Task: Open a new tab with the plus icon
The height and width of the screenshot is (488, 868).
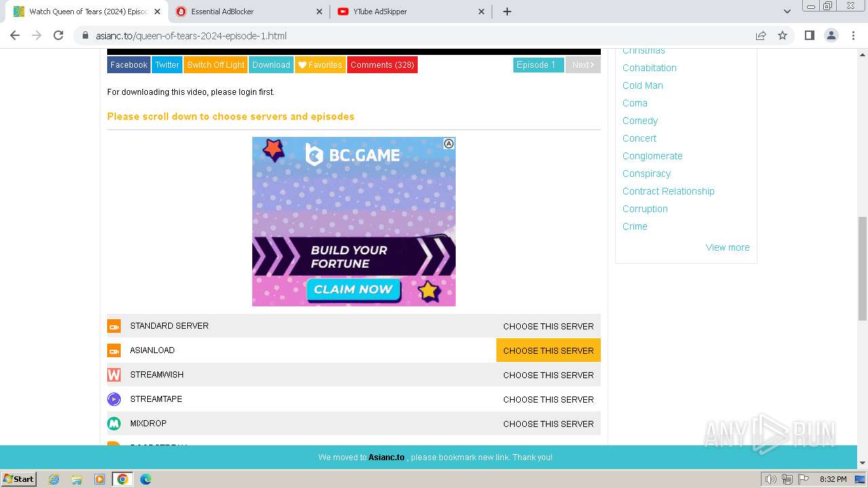Action: pyautogui.click(x=507, y=12)
